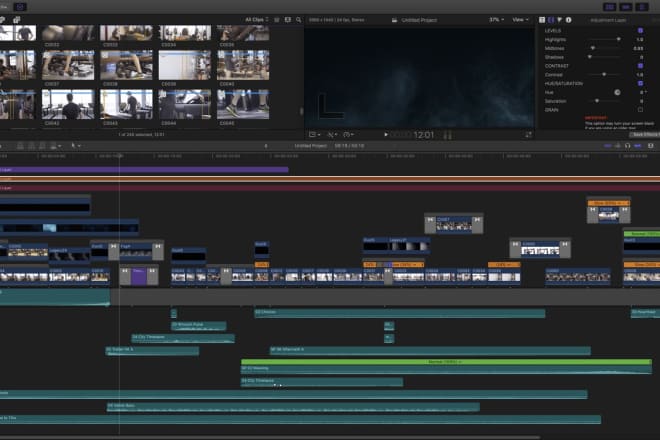The height and width of the screenshot is (440, 660).
Task: Open the color enhancement dropdown under the viewer
Action: 332,135
